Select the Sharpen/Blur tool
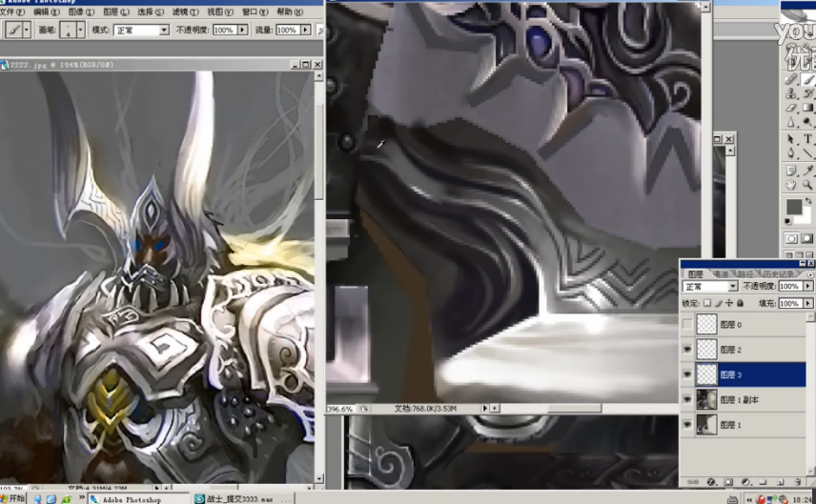Screen dimensions: 816x504 point(791,123)
